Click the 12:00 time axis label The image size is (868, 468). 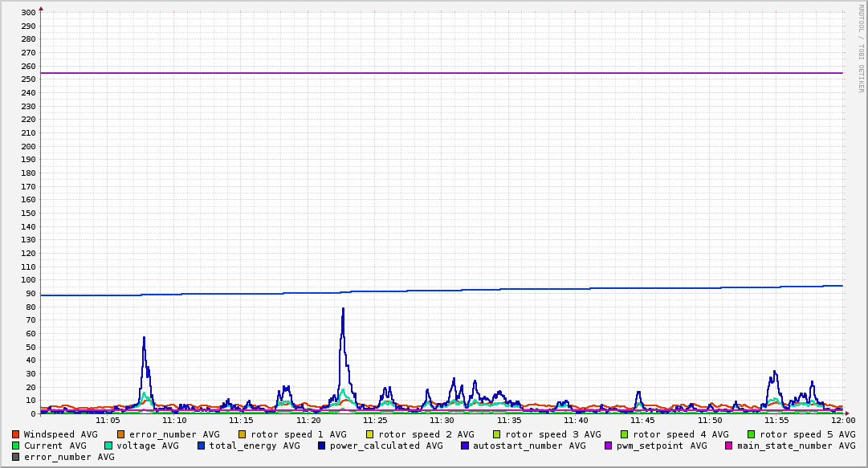click(x=843, y=420)
